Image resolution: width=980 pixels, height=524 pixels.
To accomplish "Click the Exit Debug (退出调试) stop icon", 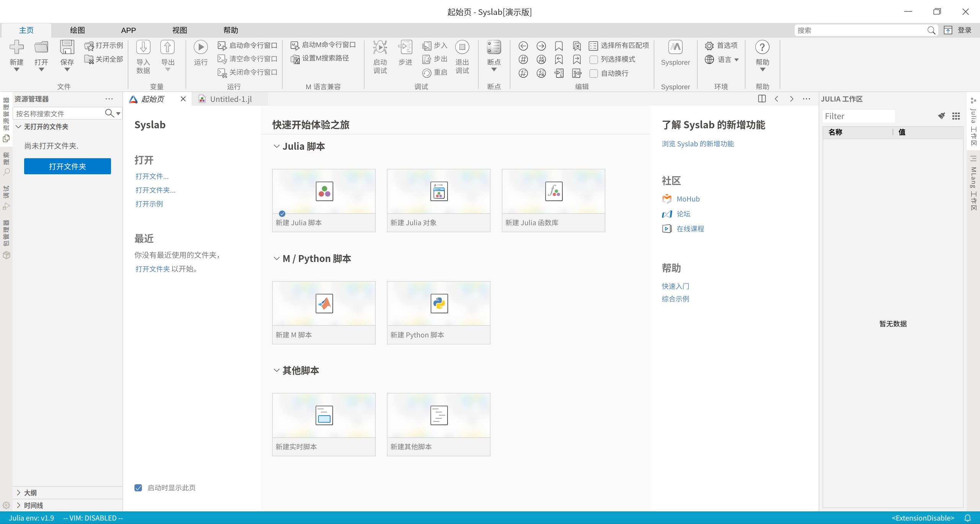I will click(x=462, y=47).
